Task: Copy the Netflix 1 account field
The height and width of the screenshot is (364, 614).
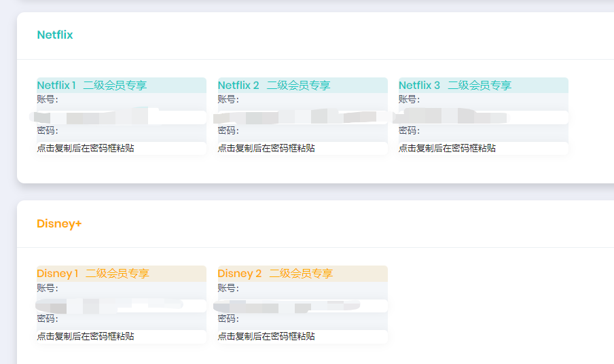Action: click(122, 117)
